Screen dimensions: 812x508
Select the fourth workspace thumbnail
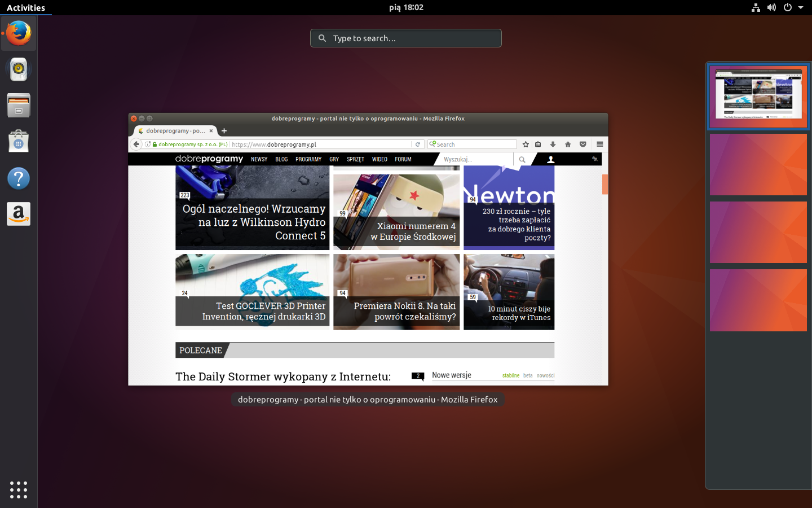coord(758,300)
